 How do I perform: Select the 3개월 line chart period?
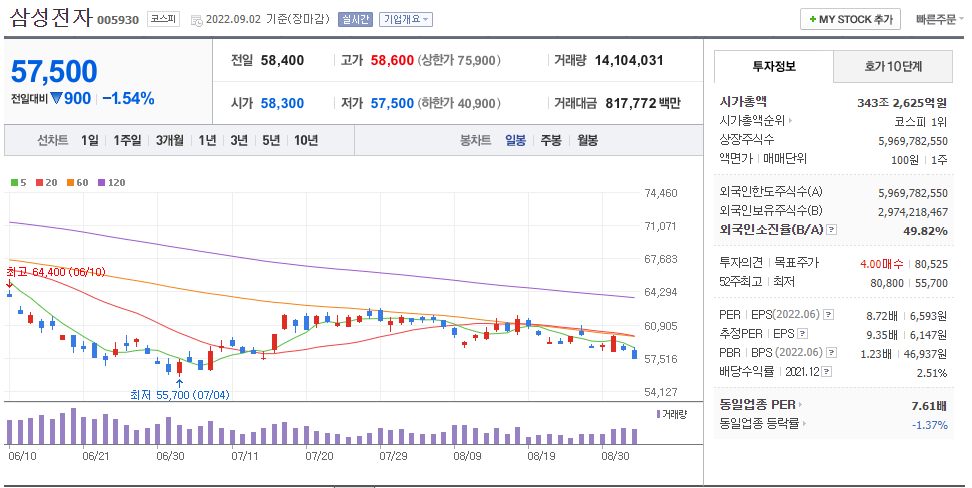(x=170, y=140)
